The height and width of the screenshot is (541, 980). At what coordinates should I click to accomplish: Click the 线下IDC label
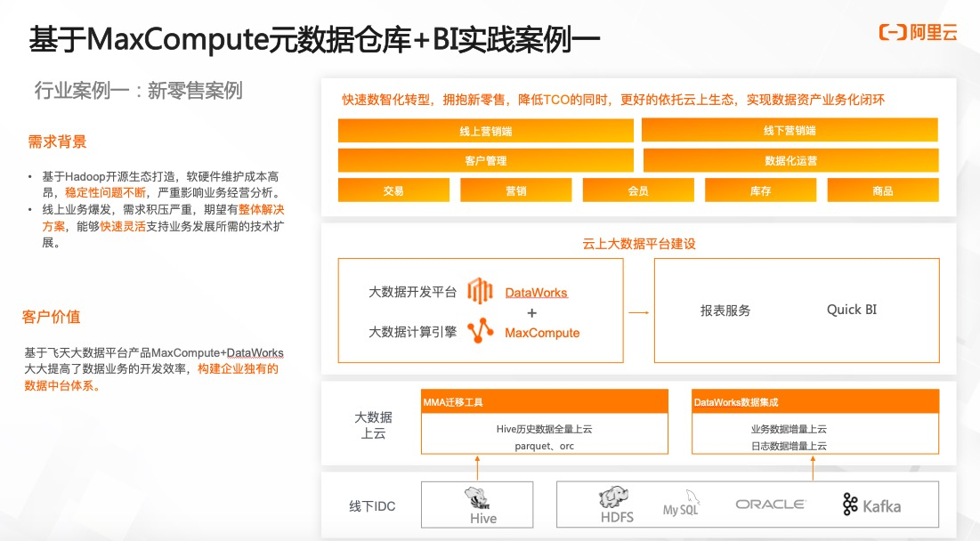pyautogui.click(x=372, y=506)
